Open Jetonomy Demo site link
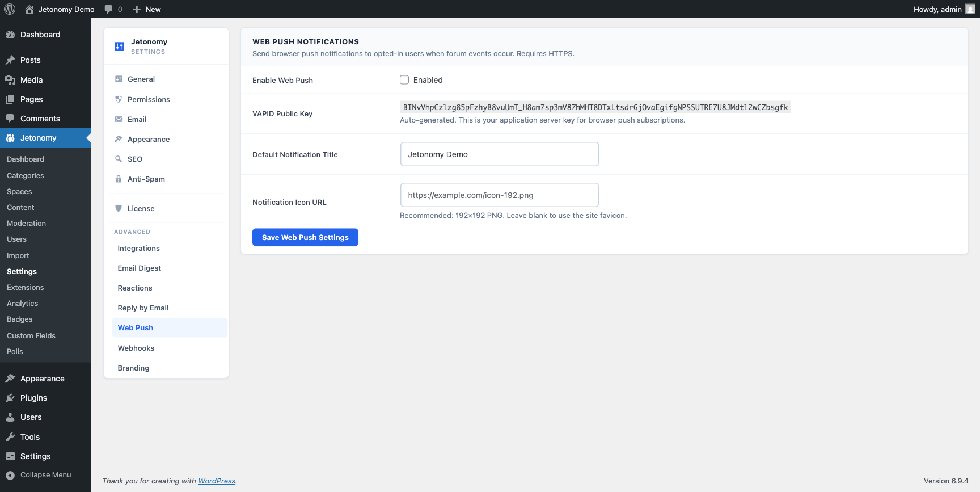The height and width of the screenshot is (492, 980). (x=66, y=9)
